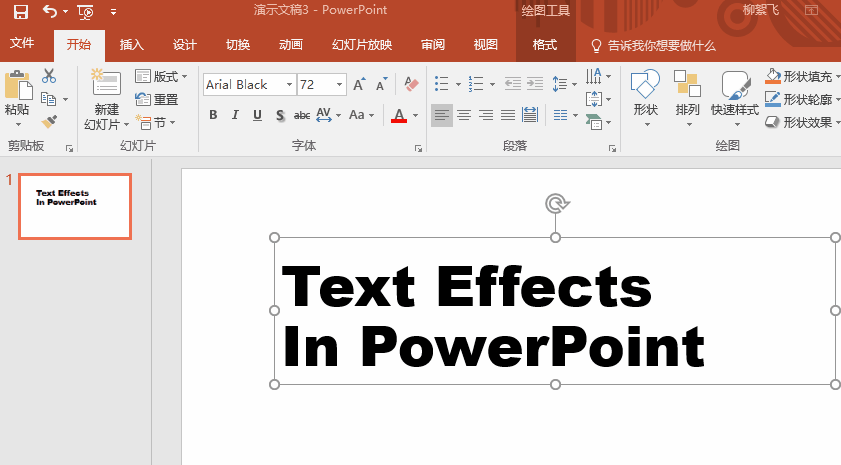Switch to the 视图 tab
This screenshot has height=465, width=841.
[x=485, y=45]
